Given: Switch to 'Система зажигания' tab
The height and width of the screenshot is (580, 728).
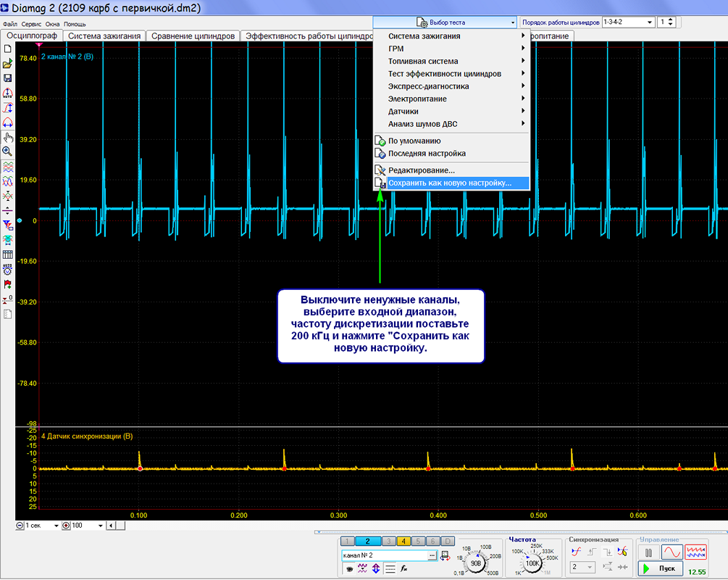Looking at the screenshot, I should 104,36.
